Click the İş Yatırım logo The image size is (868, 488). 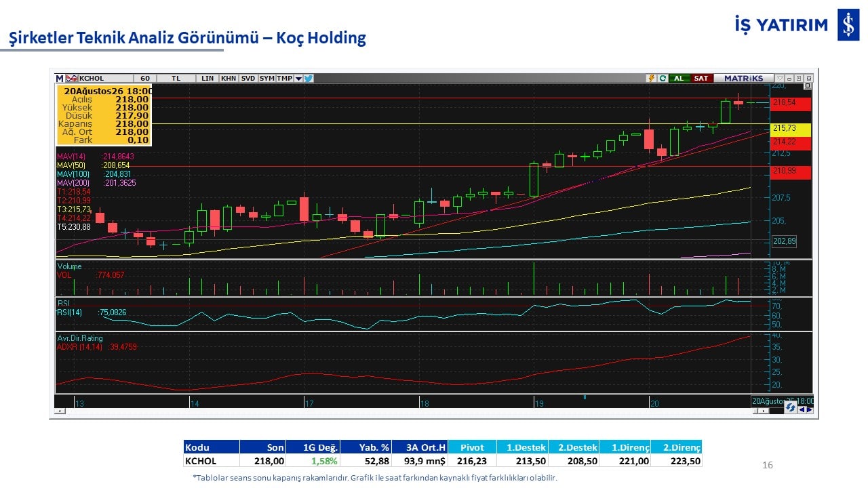pos(797,25)
